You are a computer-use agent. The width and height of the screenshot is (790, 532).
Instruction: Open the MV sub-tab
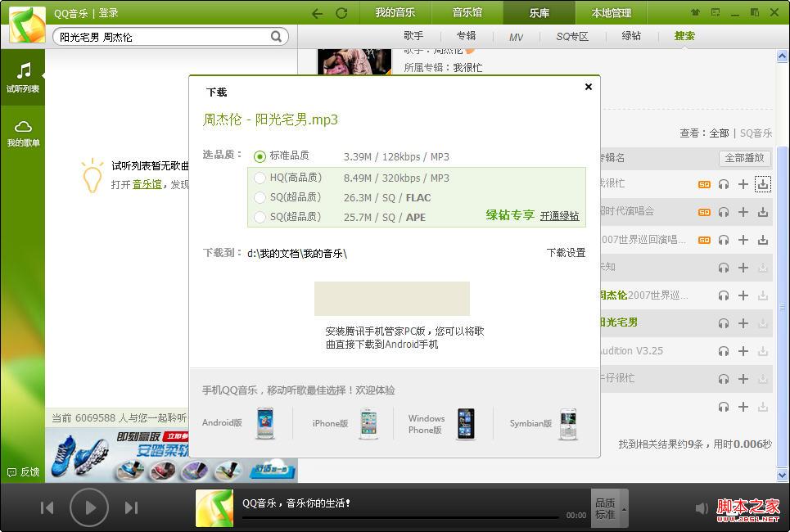pos(516,37)
